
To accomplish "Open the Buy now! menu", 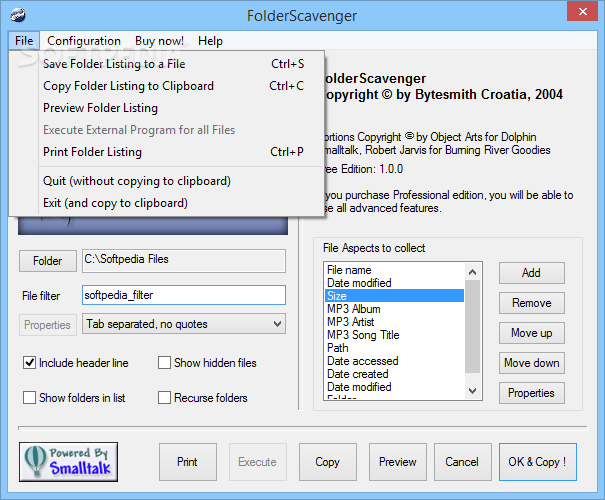I will click(x=159, y=41).
